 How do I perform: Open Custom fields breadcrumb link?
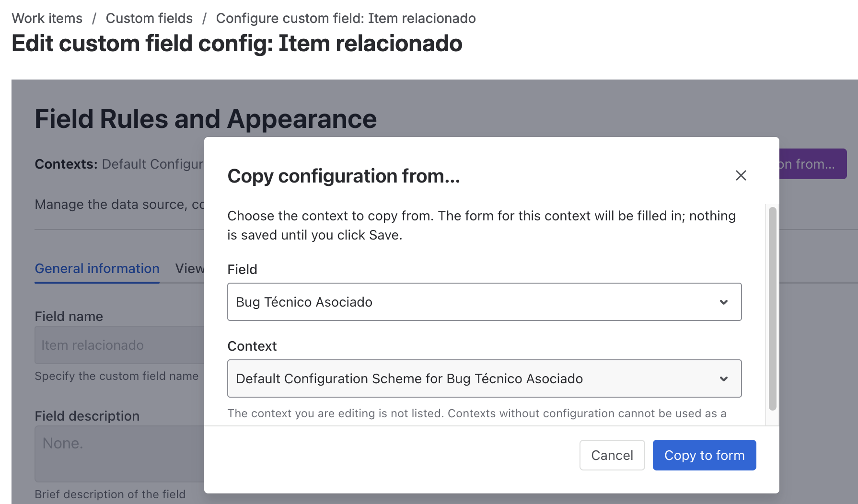click(149, 18)
